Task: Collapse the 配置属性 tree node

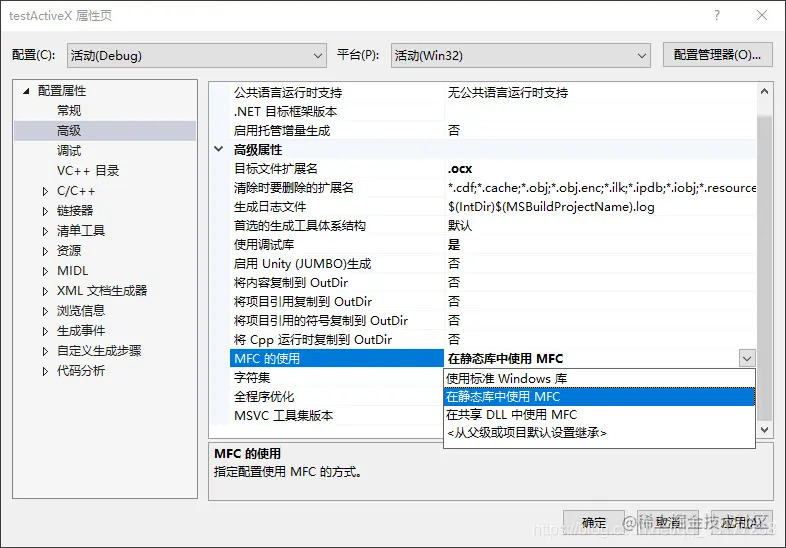Action: tap(26, 91)
